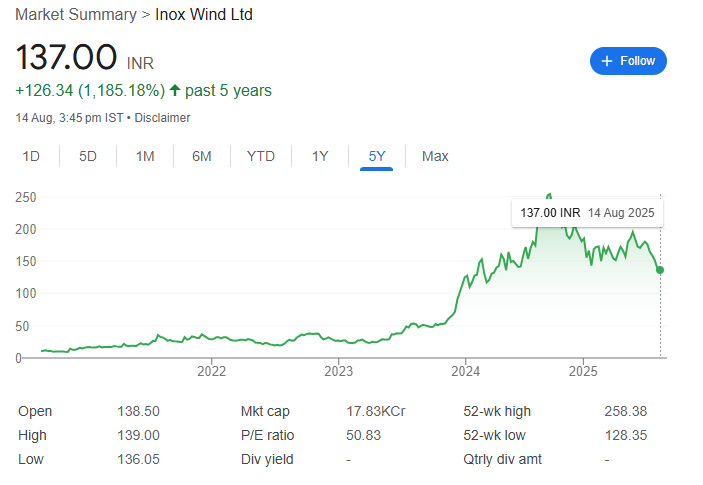Click the green up arrow icon

[x=175, y=90]
